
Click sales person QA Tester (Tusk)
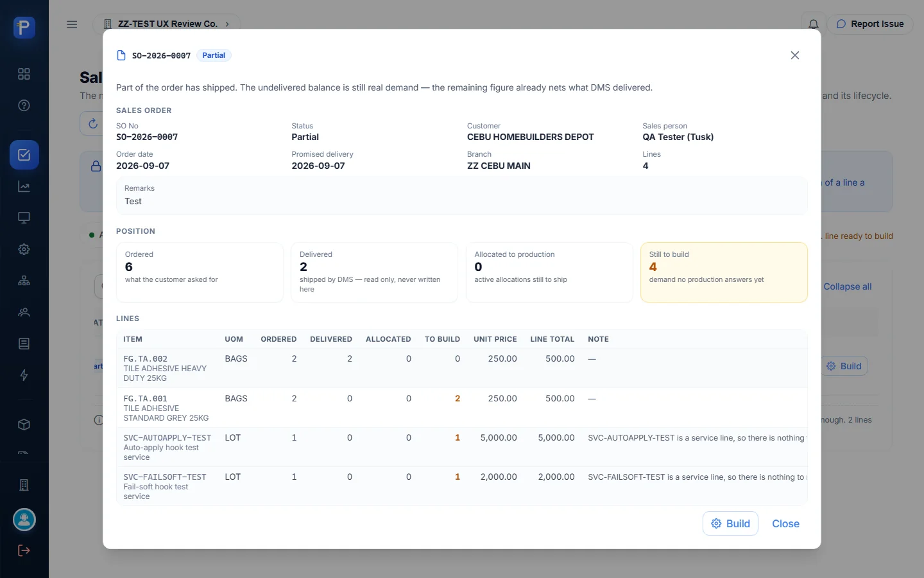point(678,137)
